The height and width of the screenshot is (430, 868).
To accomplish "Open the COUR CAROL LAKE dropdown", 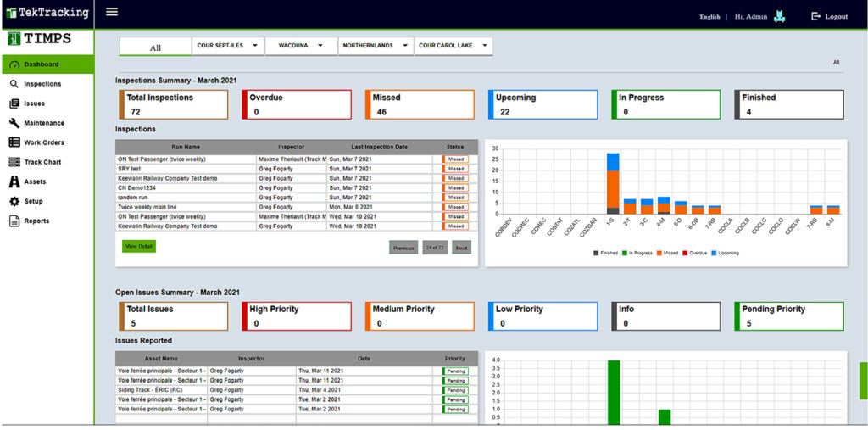I will (x=453, y=46).
